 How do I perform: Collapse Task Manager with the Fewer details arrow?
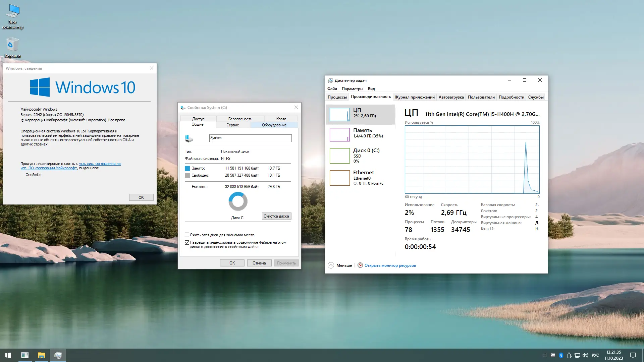(331, 265)
